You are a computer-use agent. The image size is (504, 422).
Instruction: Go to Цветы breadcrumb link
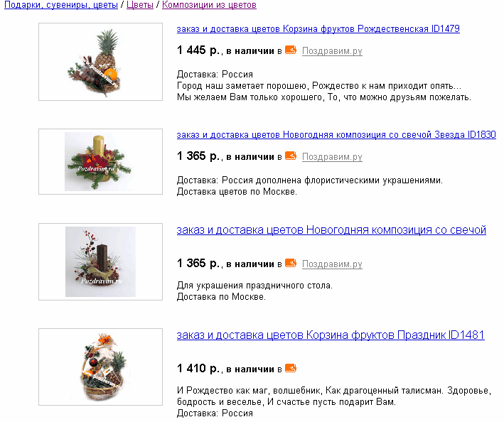pyautogui.click(x=140, y=5)
